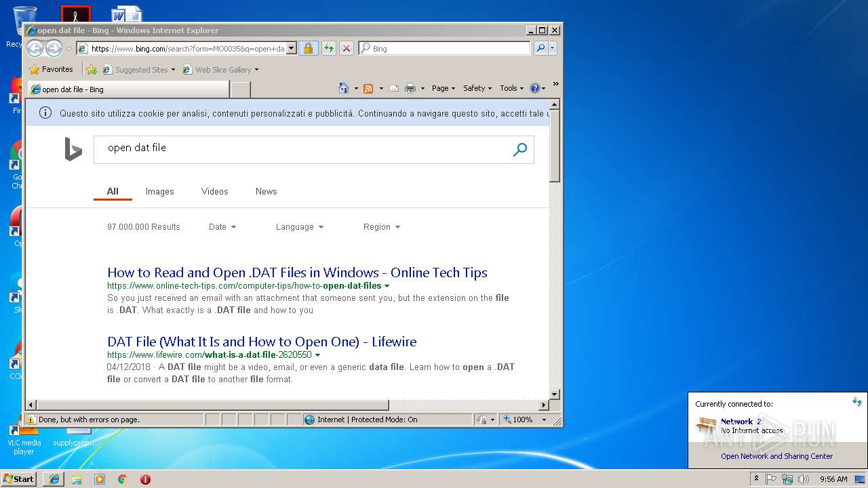Screen dimensions: 868x488
Task: Go forward with the browser Forward arrow
Action: coord(54,48)
